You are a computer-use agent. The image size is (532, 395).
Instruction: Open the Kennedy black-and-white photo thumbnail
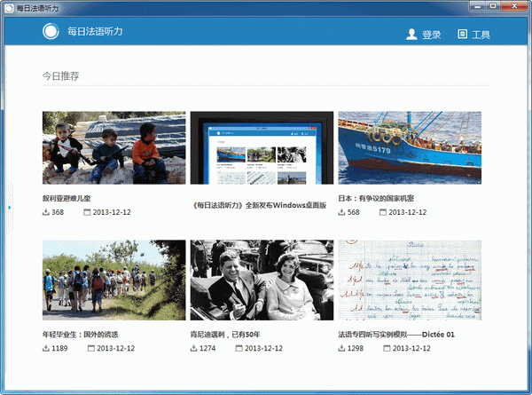pyautogui.click(x=262, y=280)
